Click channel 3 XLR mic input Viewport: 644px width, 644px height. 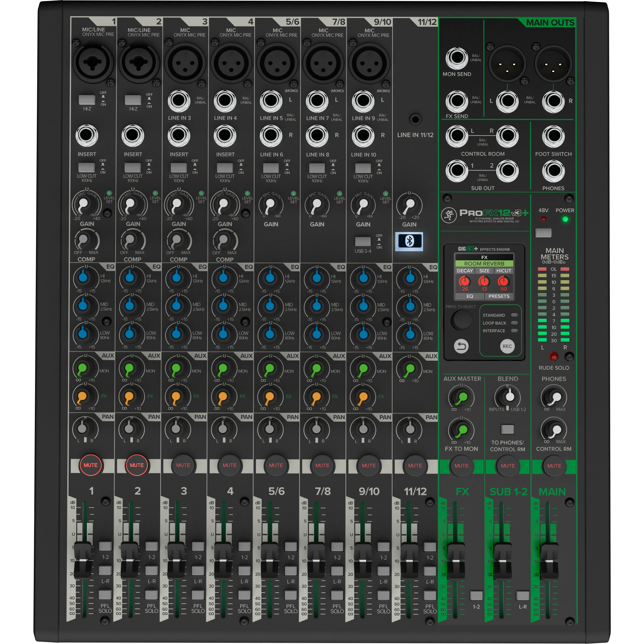point(185,63)
